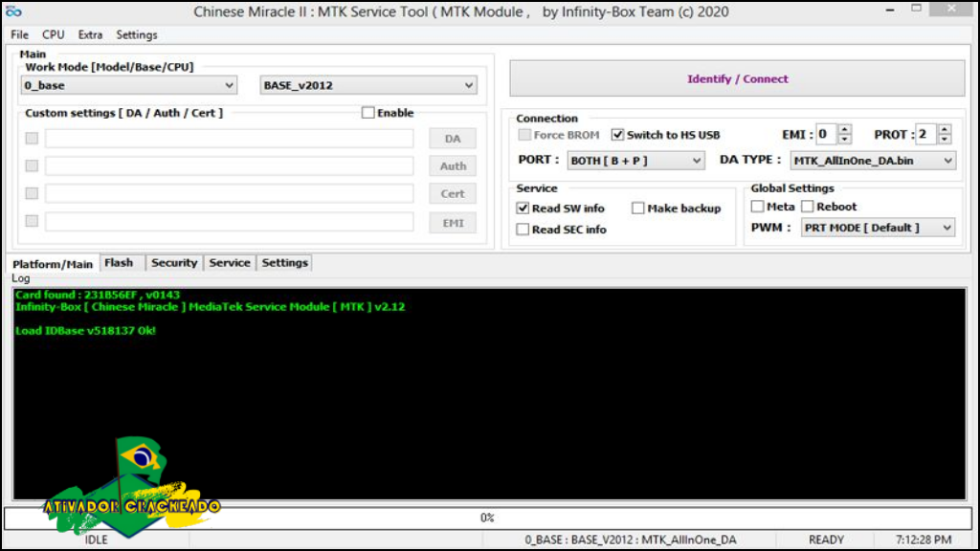Minimize the Chinese Miracle II window
The width and height of the screenshot is (980, 551).
890,10
